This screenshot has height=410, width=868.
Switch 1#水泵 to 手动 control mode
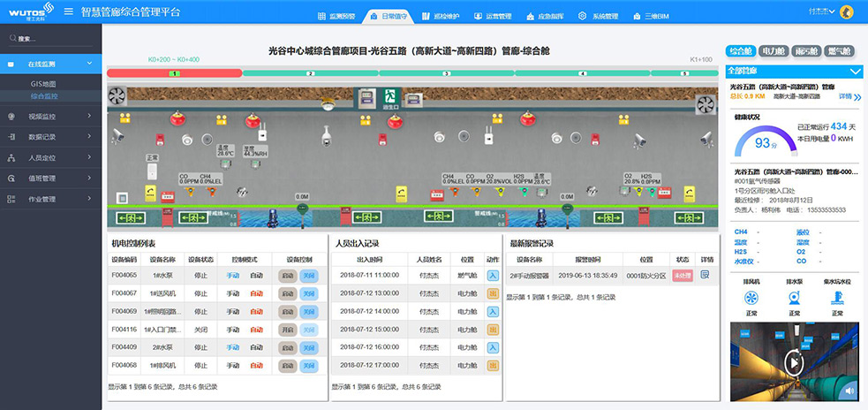(x=232, y=276)
